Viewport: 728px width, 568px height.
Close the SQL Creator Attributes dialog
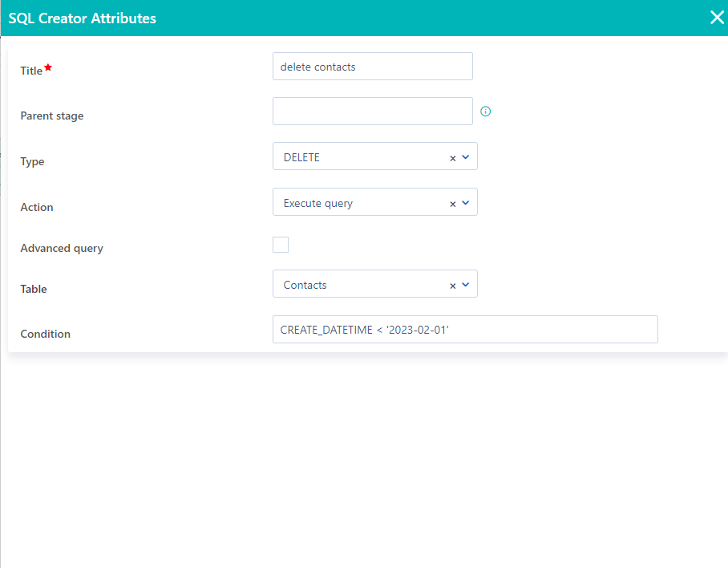(x=716, y=17)
